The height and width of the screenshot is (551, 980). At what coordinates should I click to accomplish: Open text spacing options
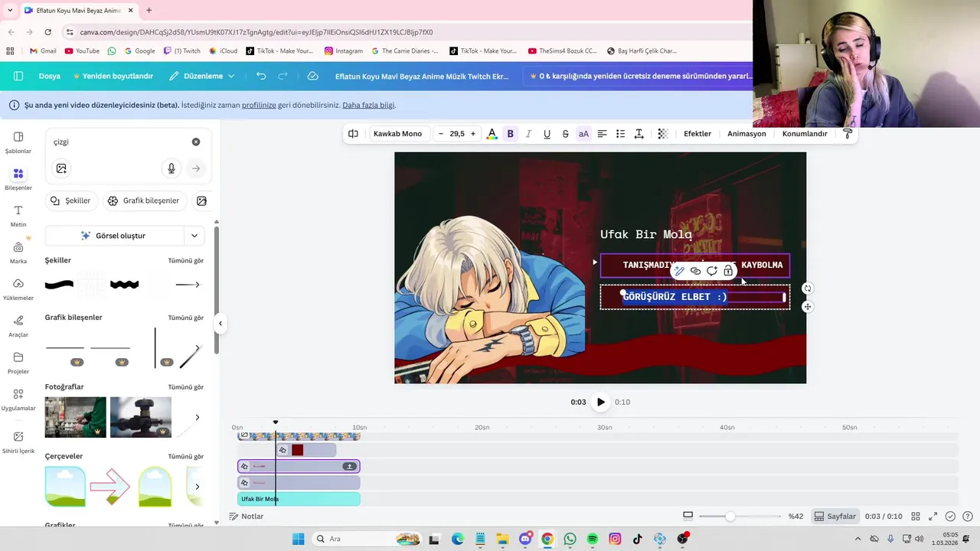point(639,134)
